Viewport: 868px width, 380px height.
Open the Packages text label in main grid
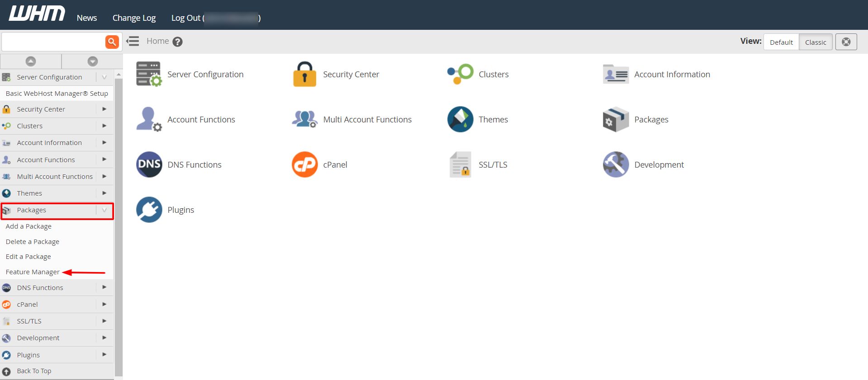click(x=651, y=120)
